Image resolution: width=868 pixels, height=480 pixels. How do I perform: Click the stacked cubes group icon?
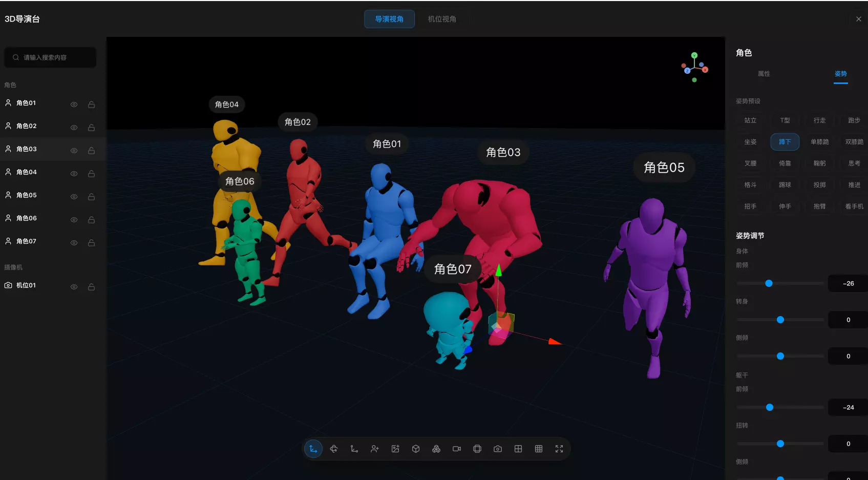436,449
